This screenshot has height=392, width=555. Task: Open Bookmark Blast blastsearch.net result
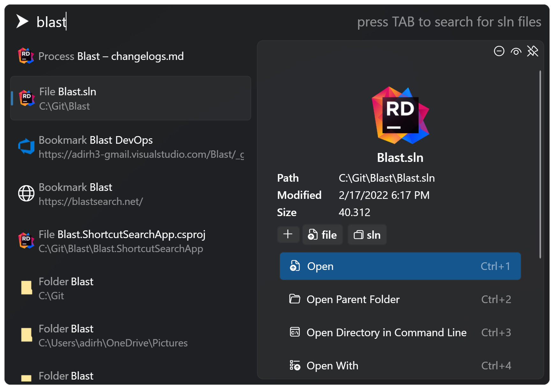(x=131, y=194)
